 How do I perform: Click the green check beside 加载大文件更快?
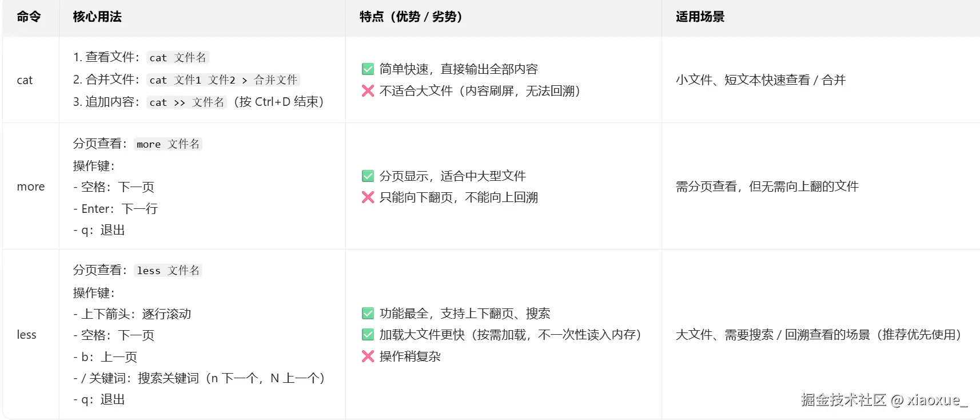click(368, 334)
